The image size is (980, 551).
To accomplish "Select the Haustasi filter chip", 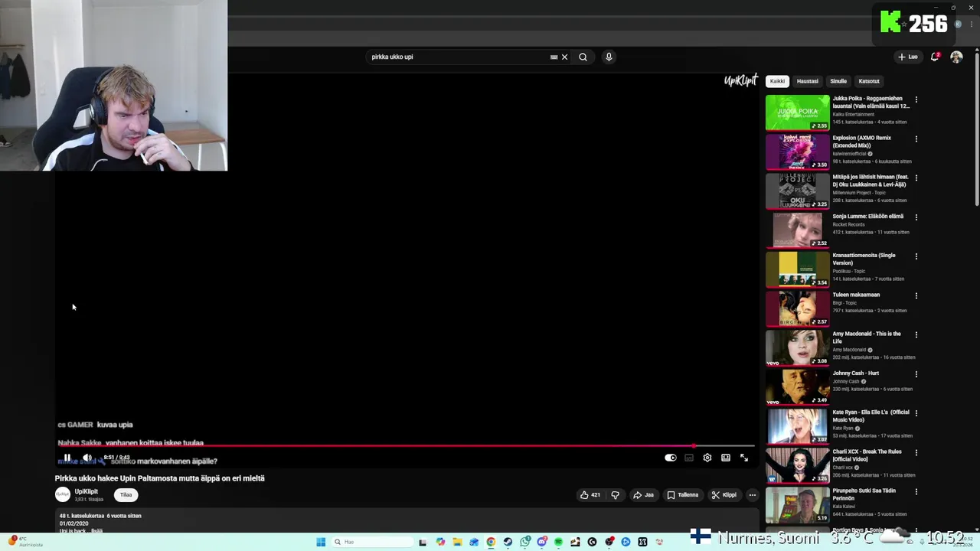I will pyautogui.click(x=807, y=81).
